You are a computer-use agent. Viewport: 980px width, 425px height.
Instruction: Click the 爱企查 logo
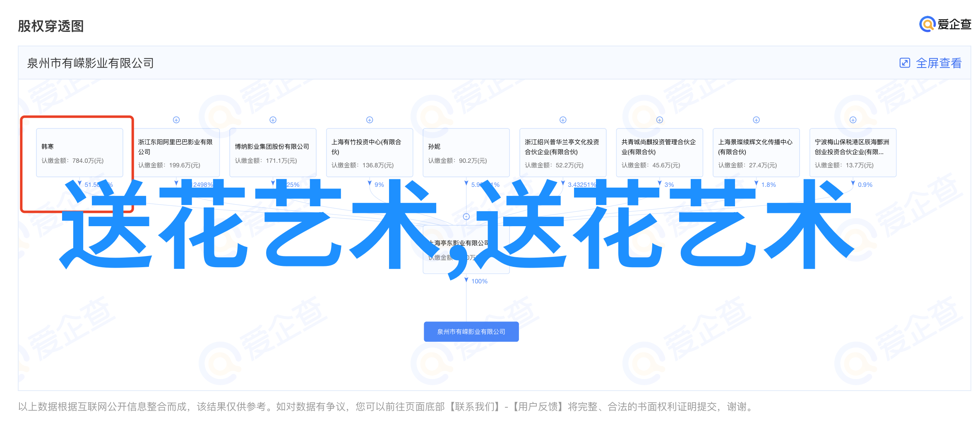[945, 24]
